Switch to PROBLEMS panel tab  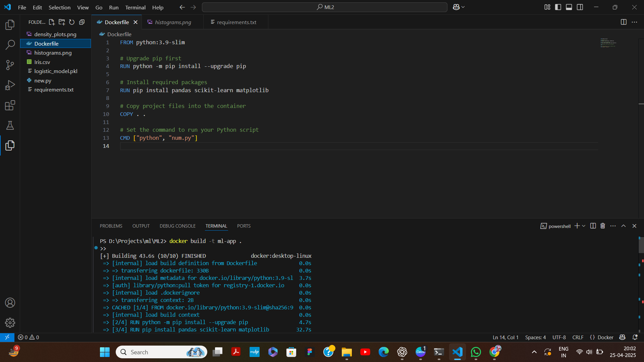(111, 226)
